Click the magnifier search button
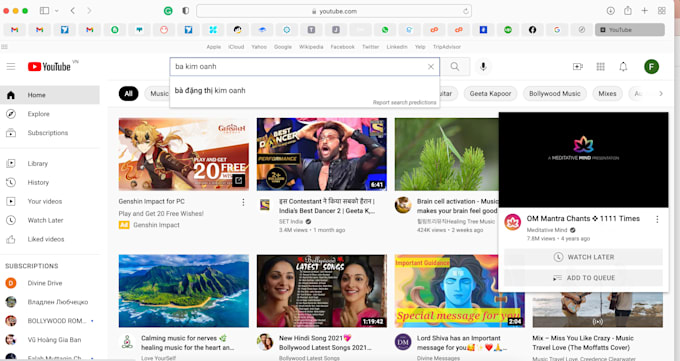Viewport: 680px width, 361px height. coord(454,66)
